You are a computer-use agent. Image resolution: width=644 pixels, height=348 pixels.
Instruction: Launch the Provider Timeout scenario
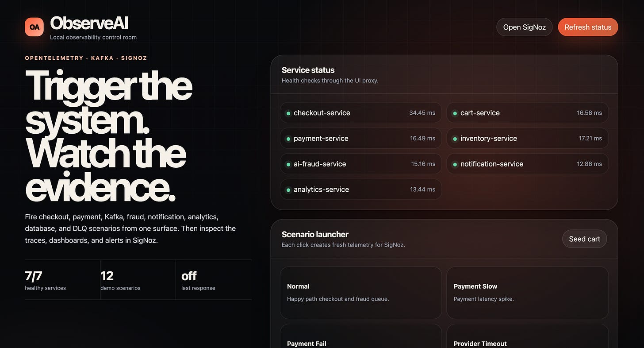(x=527, y=336)
